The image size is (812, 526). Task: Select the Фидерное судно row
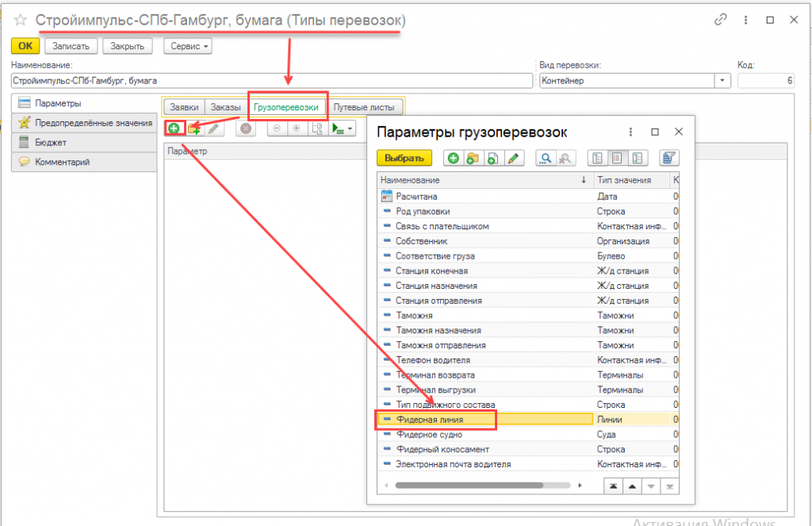point(527,434)
